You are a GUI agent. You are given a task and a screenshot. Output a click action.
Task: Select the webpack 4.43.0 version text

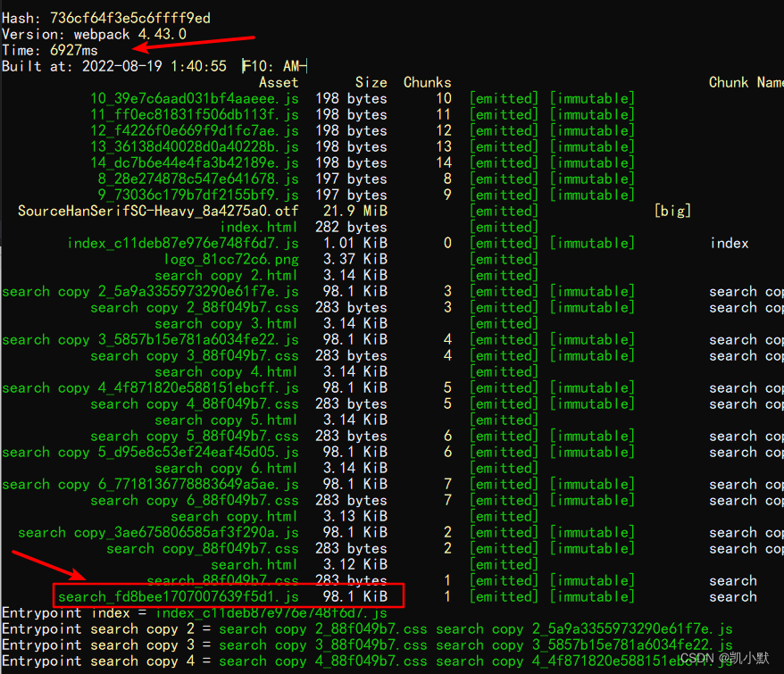coord(130,34)
